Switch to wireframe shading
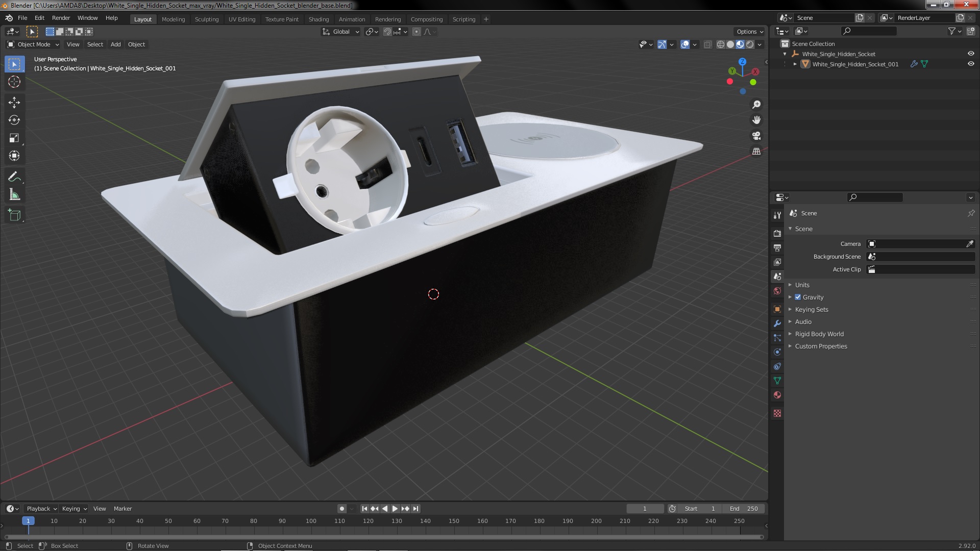Screen dimensions: 980x551 pos(721,44)
